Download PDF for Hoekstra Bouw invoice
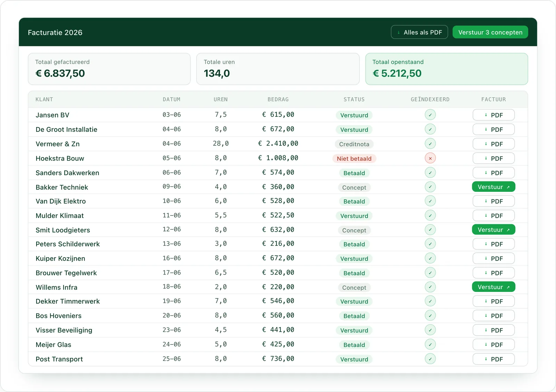The image size is (556, 392). [493, 158]
